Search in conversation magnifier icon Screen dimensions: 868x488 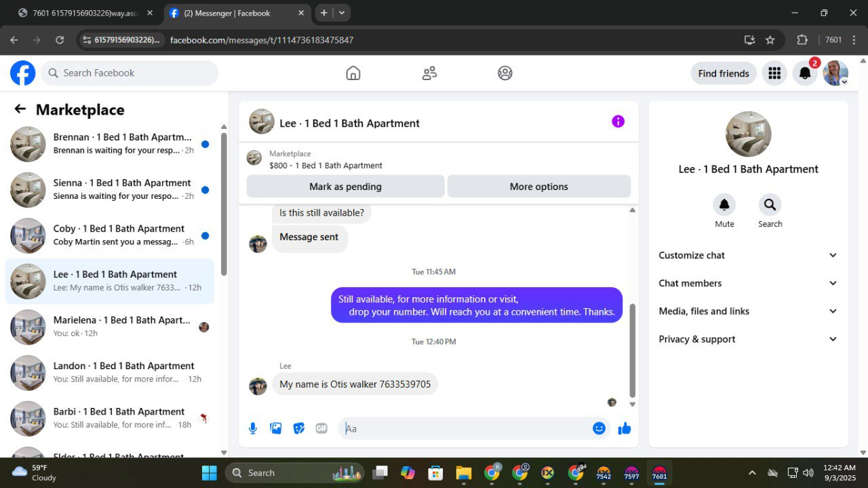coord(770,204)
